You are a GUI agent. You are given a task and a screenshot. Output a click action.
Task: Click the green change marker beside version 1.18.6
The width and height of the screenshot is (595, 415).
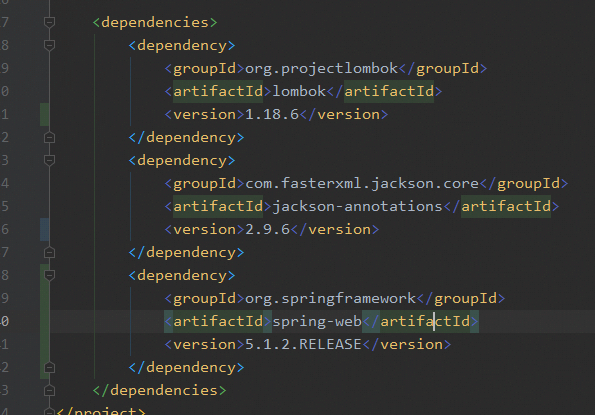click(44, 114)
